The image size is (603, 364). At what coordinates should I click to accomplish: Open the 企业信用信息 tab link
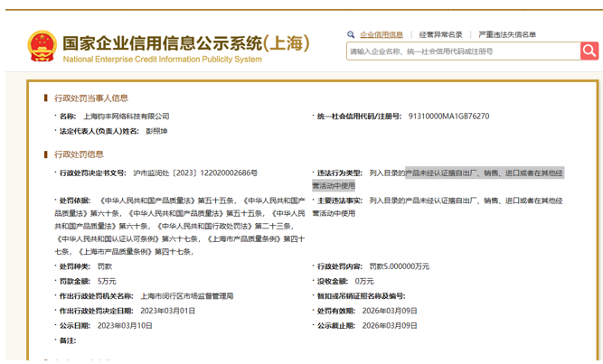(382, 34)
